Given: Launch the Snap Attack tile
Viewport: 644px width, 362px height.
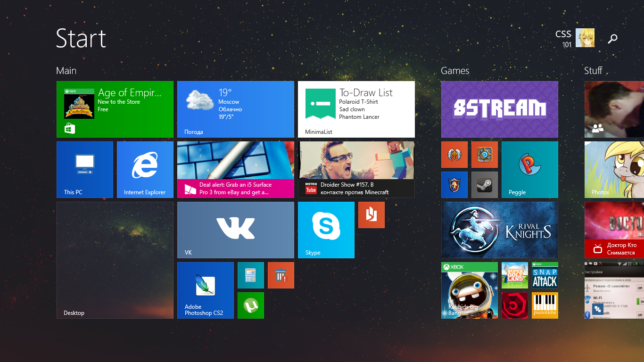Looking at the screenshot, I should click(545, 275).
